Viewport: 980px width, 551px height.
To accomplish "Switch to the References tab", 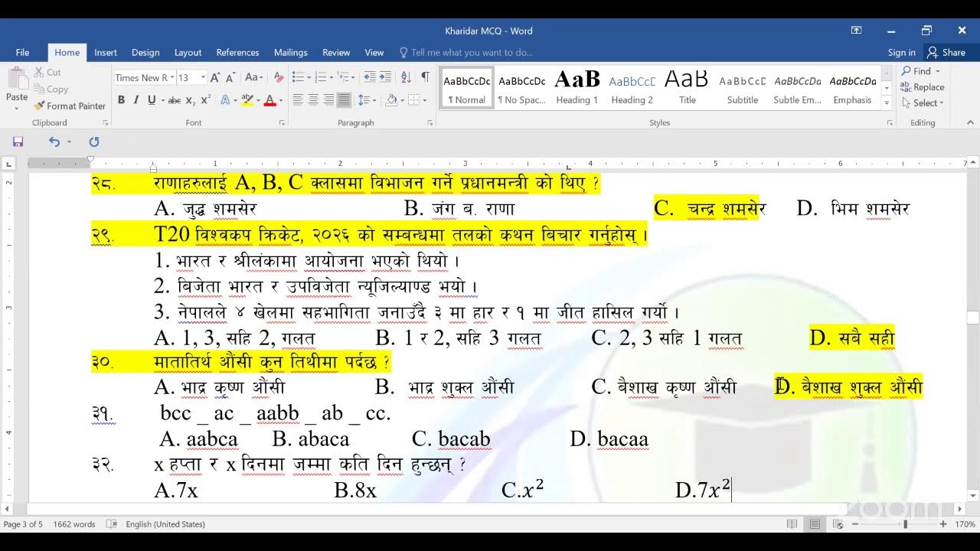I will point(237,53).
